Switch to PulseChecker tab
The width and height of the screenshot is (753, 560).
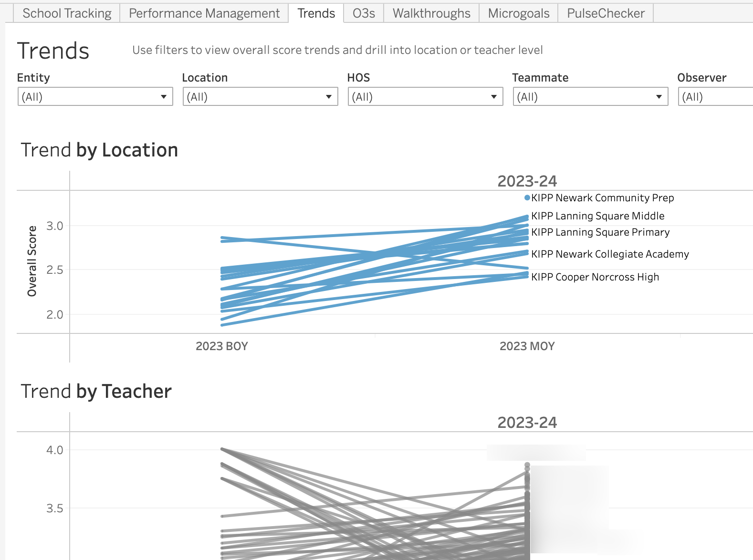click(606, 13)
